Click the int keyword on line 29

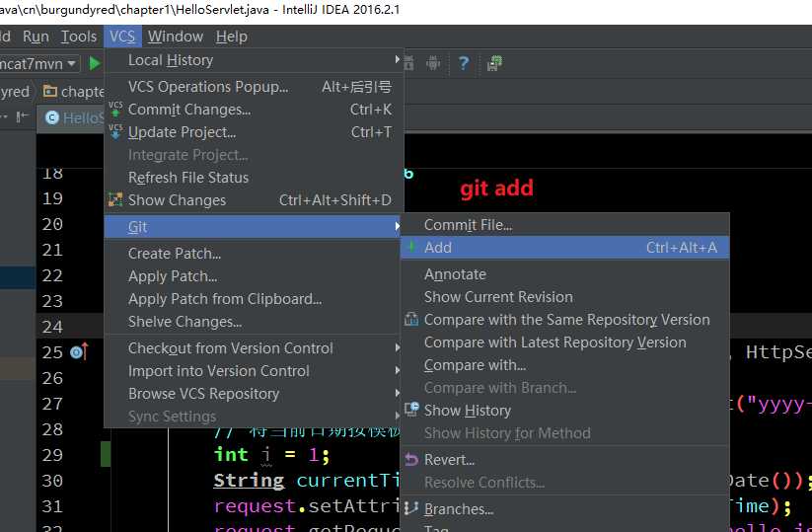(231, 455)
